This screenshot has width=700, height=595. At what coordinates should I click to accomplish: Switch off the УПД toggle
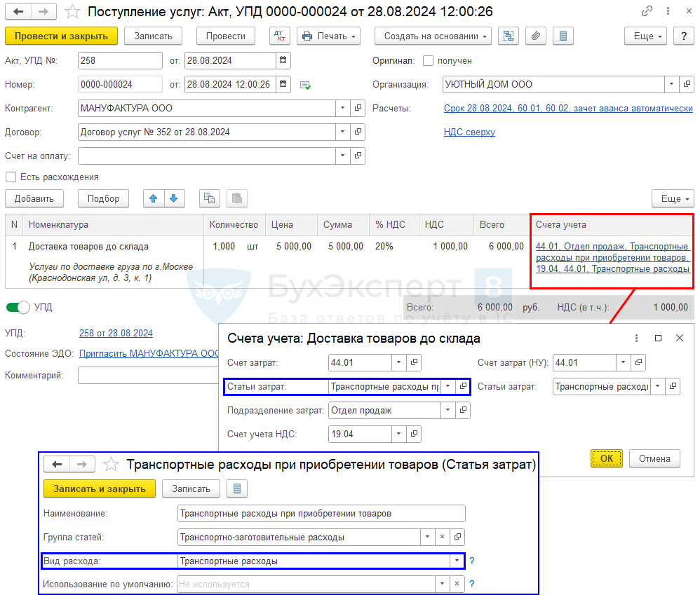click(18, 308)
